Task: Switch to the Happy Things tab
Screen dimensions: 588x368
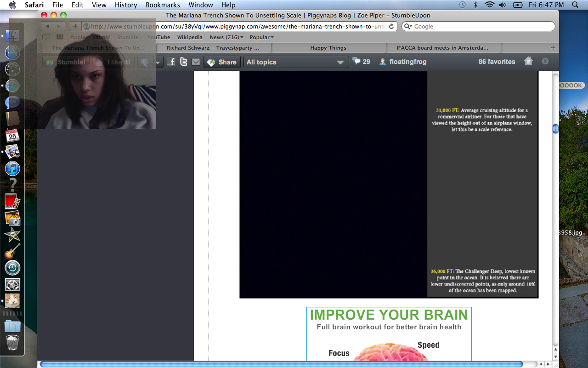Action: click(x=328, y=48)
